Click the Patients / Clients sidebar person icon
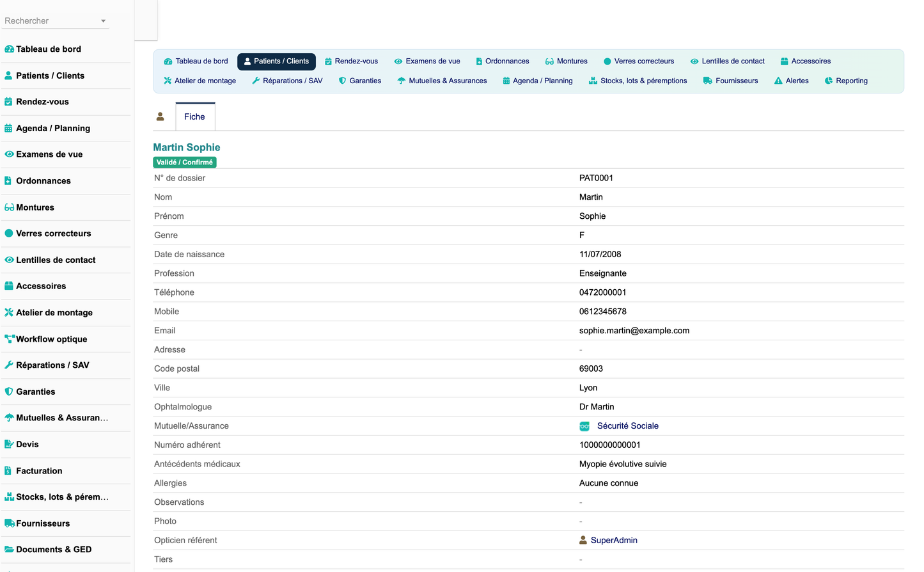The width and height of the screenshot is (924, 572). [x=9, y=75]
